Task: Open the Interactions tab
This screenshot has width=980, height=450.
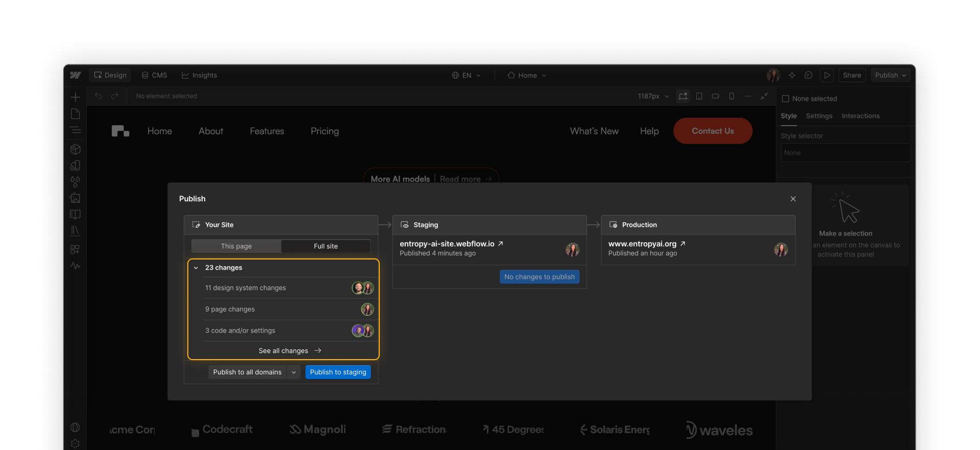Action: [x=861, y=116]
